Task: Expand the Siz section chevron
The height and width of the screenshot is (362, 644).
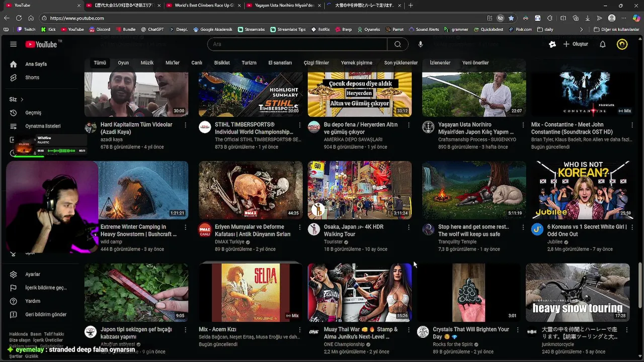Action: [22, 100]
